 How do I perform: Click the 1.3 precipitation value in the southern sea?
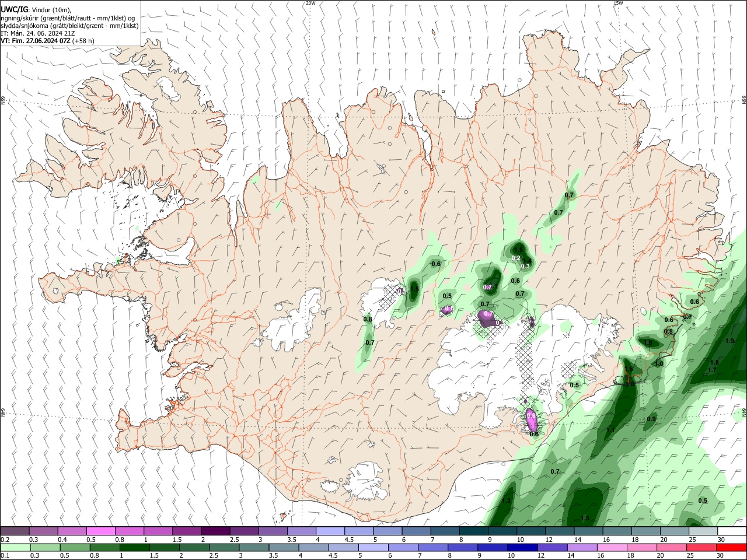[506, 501]
